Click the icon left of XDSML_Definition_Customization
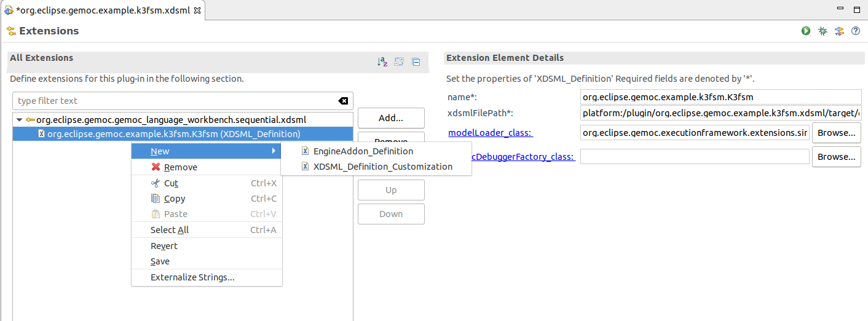The image size is (868, 321). [x=305, y=167]
